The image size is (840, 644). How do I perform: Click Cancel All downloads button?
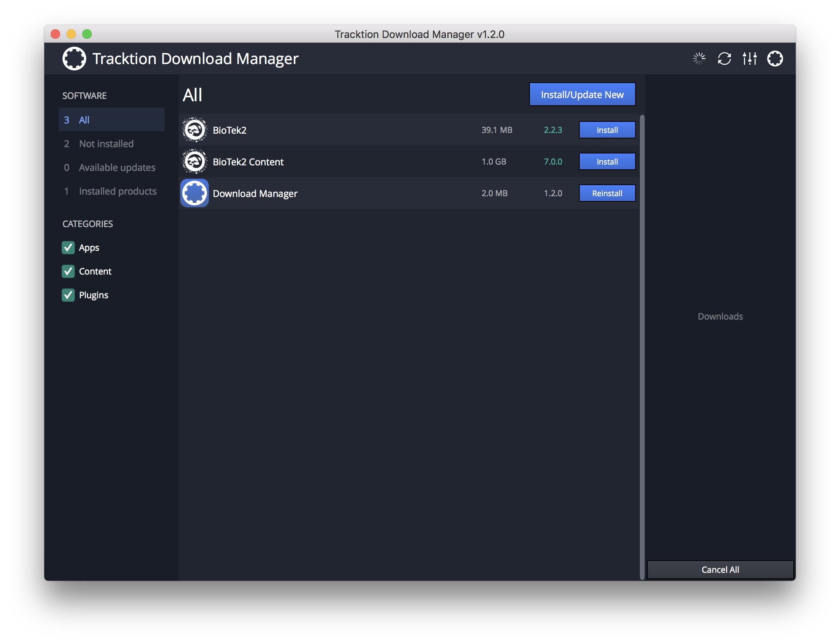click(720, 570)
